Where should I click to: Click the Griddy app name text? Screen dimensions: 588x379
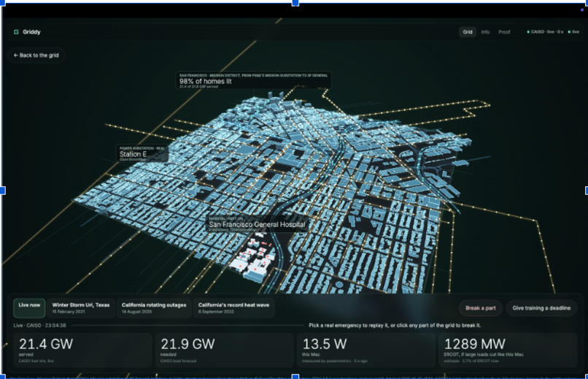(x=31, y=32)
